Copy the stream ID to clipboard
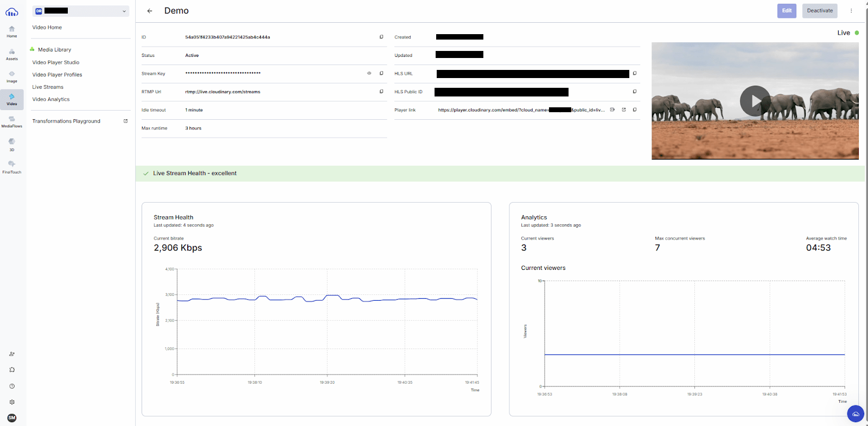Image resolution: width=868 pixels, height=426 pixels. [381, 37]
